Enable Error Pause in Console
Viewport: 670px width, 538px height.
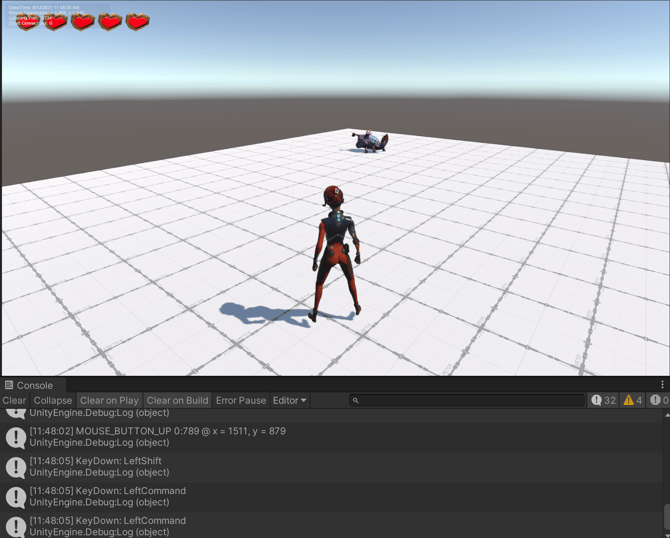pyautogui.click(x=241, y=400)
